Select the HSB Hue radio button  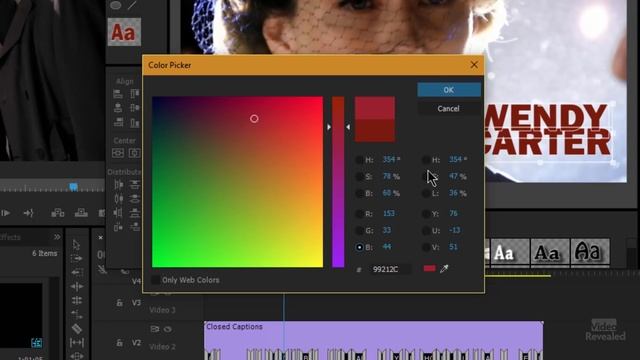[x=359, y=160]
